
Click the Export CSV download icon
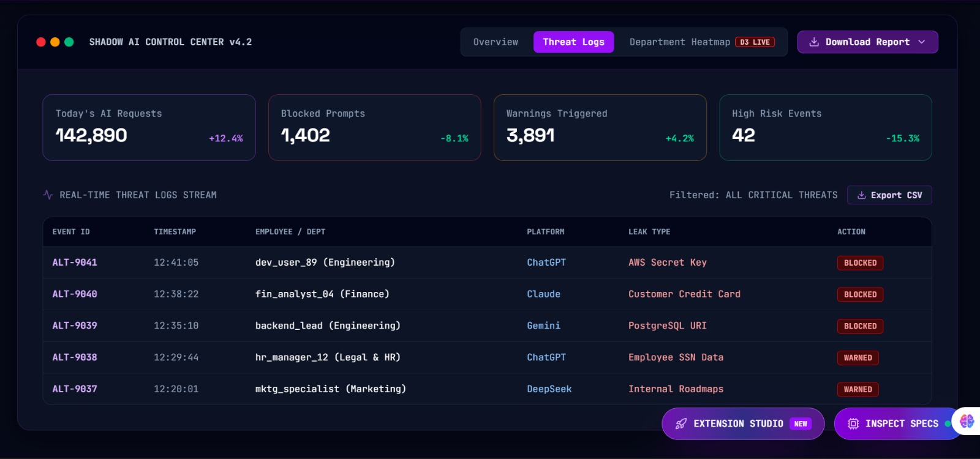point(862,195)
